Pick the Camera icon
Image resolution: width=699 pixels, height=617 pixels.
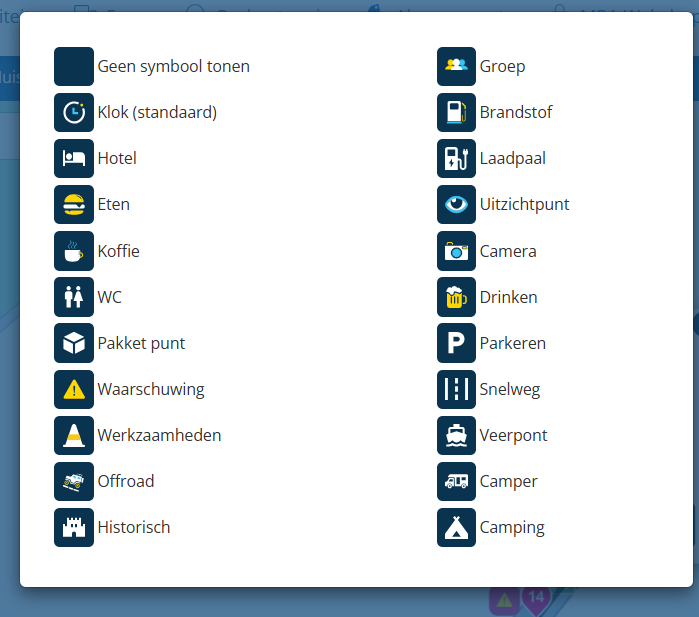click(456, 251)
